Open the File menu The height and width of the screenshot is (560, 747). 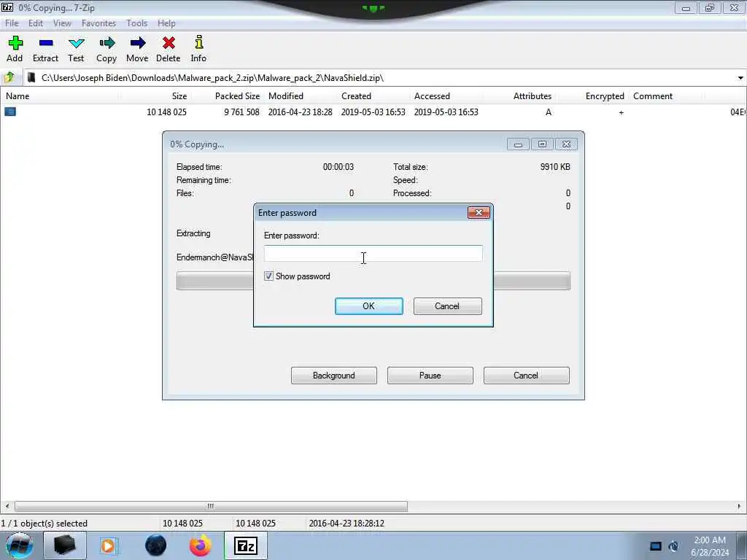click(12, 23)
